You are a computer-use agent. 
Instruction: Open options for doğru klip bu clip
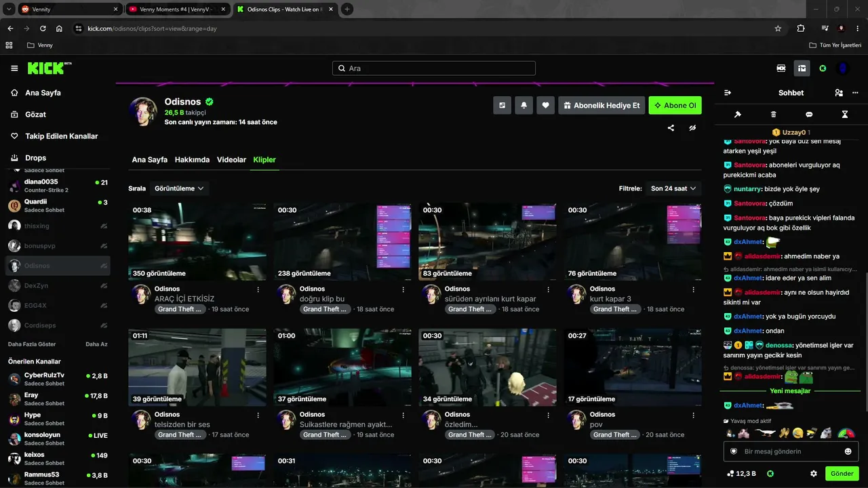[x=403, y=289]
